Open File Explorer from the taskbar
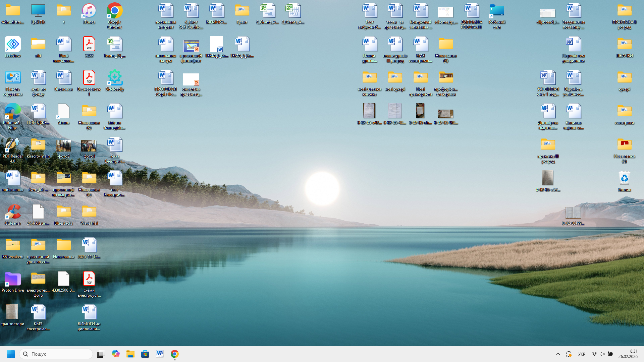 [x=130, y=354]
